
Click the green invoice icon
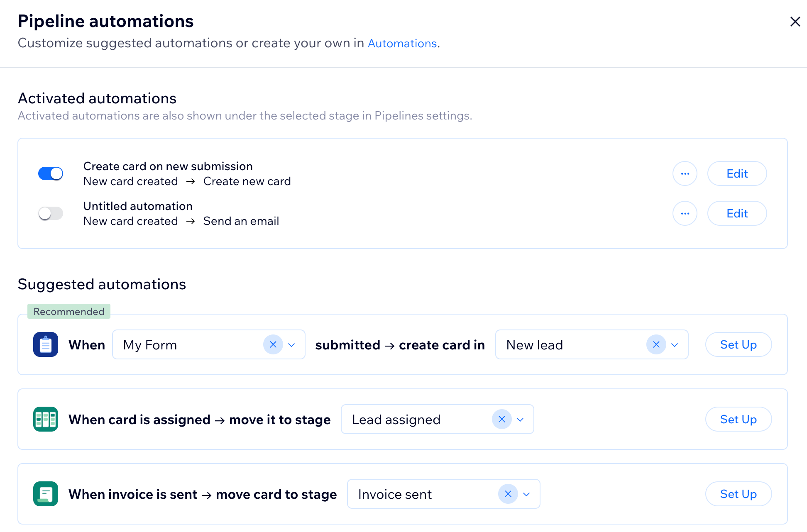pos(46,494)
